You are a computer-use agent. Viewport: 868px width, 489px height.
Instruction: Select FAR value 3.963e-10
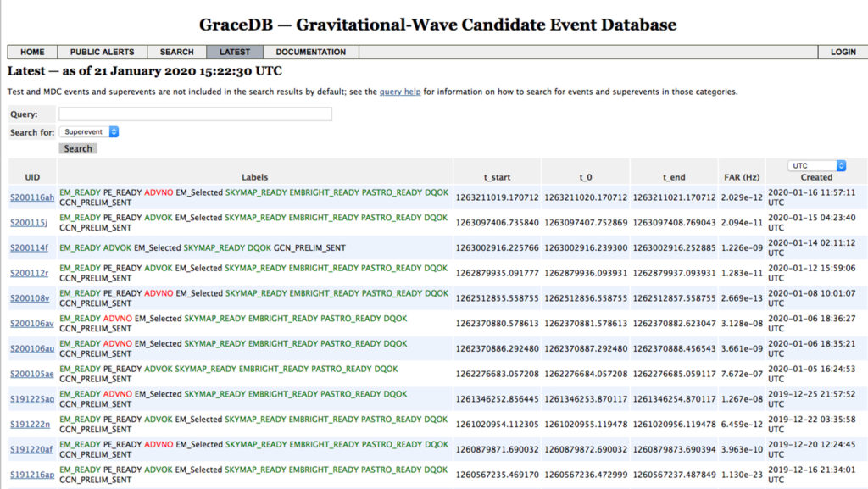742,450
